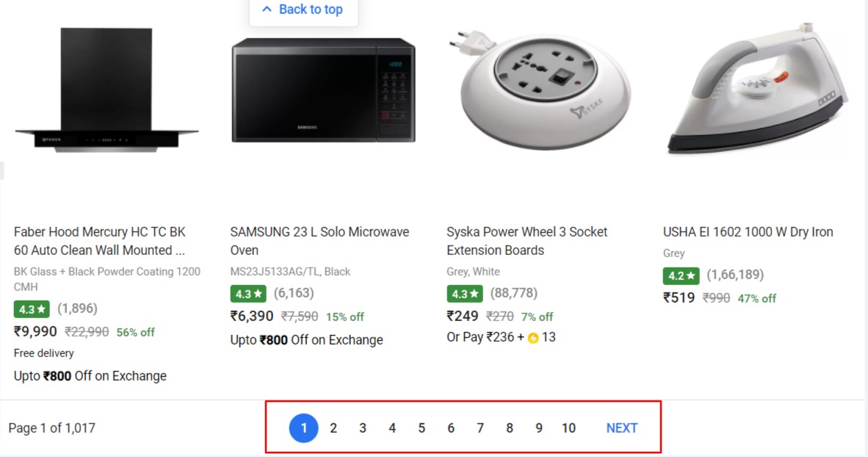The height and width of the screenshot is (457, 868).
Task: Navigate to page 10 of results
Action: 568,428
